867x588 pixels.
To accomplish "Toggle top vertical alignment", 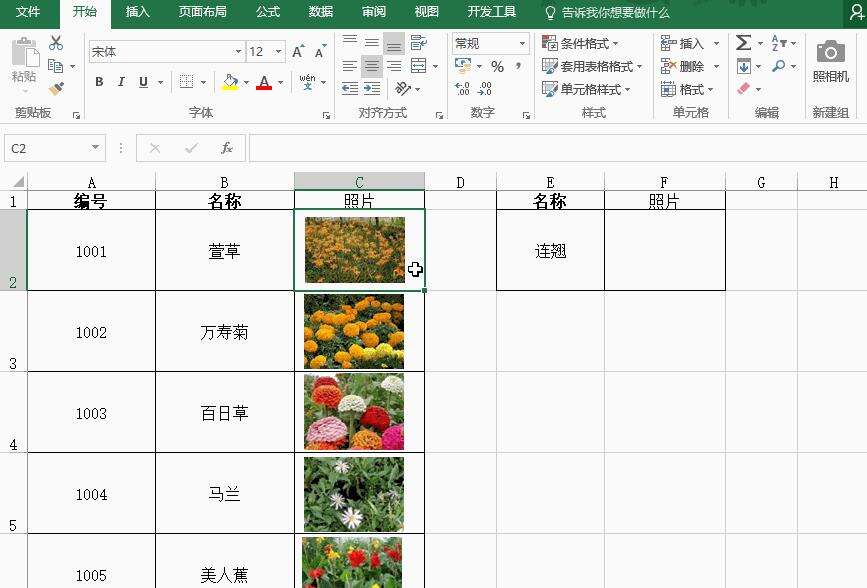I will coord(349,43).
